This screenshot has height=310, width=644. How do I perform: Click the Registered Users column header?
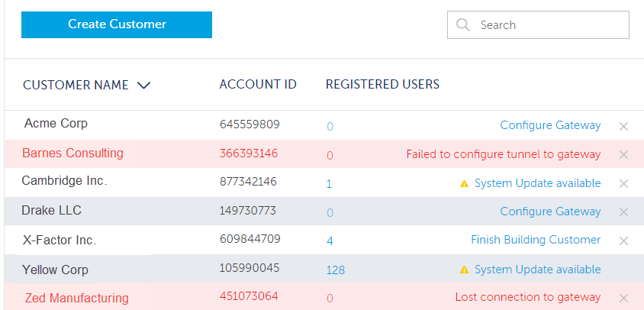[x=382, y=85]
